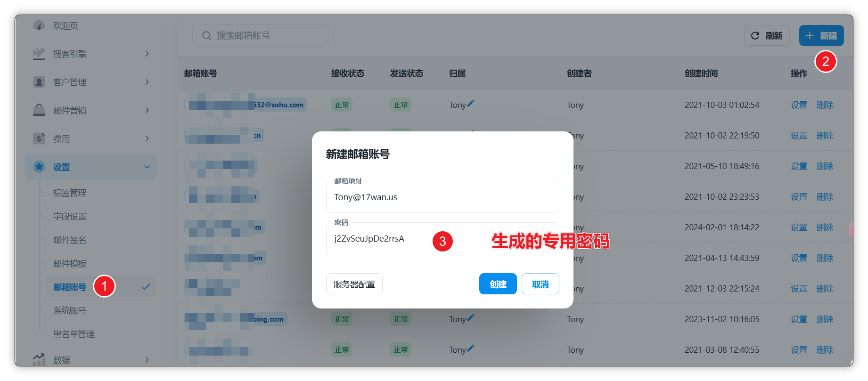
Task: Collapse the 设置 menu chevron
Action: point(147,167)
